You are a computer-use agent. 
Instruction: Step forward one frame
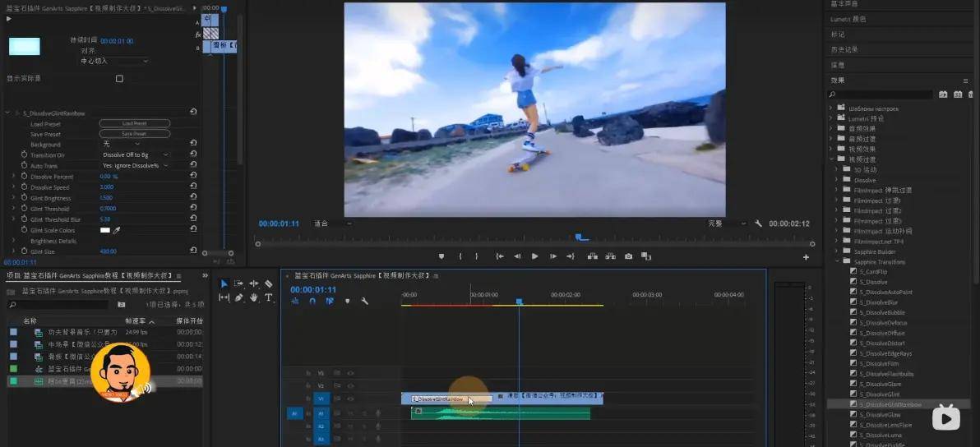[553, 256]
